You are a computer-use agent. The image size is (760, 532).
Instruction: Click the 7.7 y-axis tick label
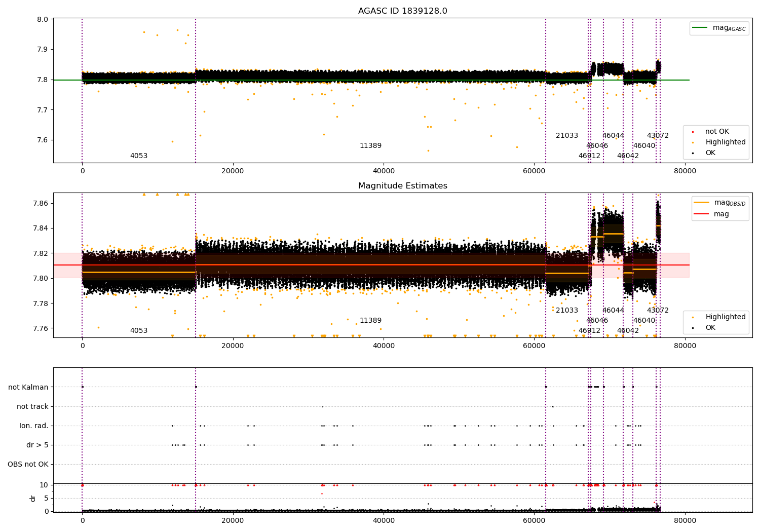click(x=43, y=110)
